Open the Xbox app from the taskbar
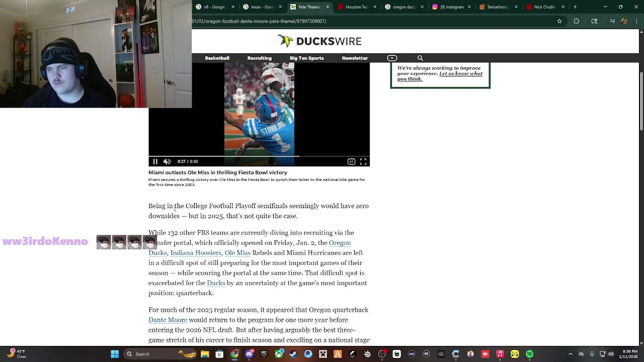 [279, 354]
